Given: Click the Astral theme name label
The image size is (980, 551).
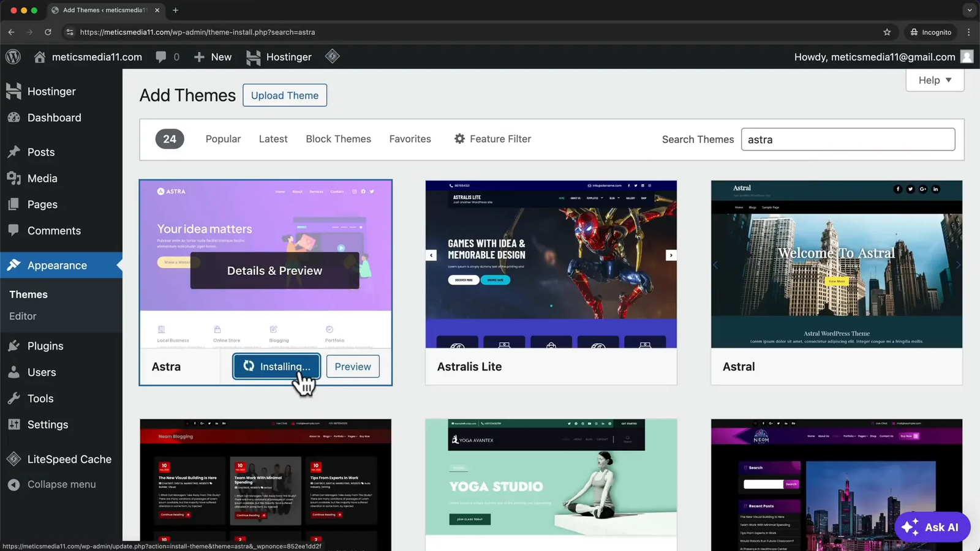Looking at the screenshot, I should tap(739, 367).
